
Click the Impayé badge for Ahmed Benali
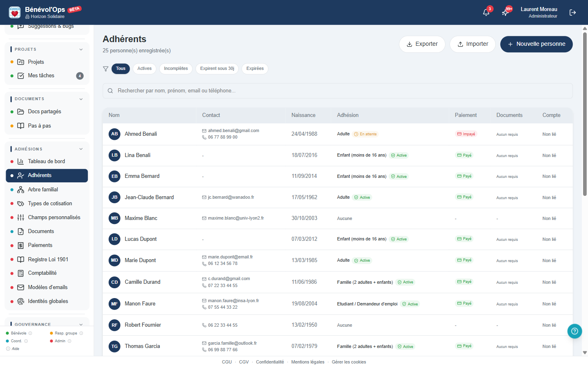[x=466, y=134]
